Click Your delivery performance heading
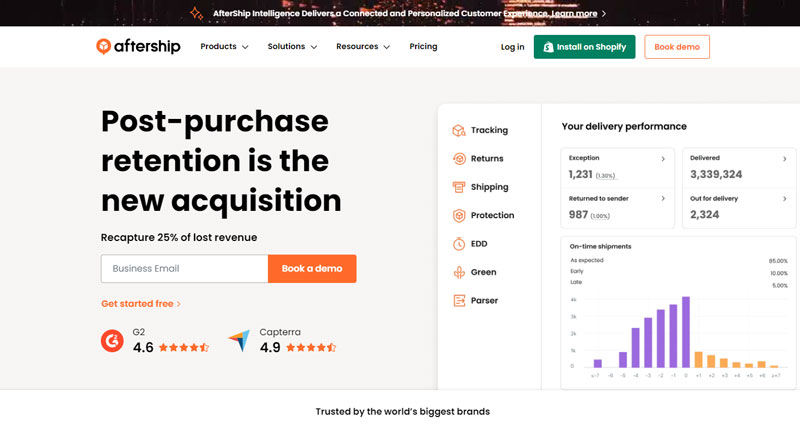The height and width of the screenshot is (428, 800). [624, 127]
